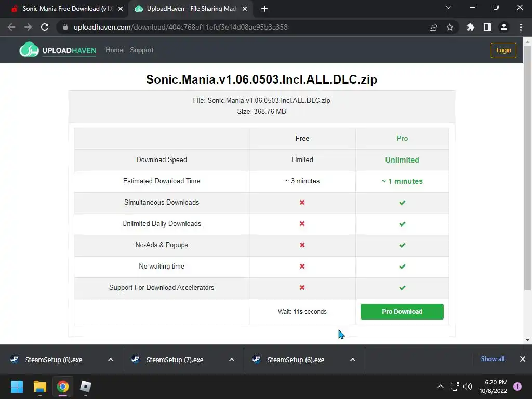Open the Chrome profile icon
This screenshot has height=399, width=532.
coord(504,27)
